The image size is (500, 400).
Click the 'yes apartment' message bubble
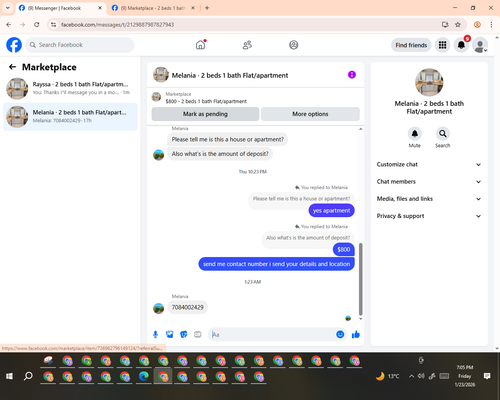(331, 211)
